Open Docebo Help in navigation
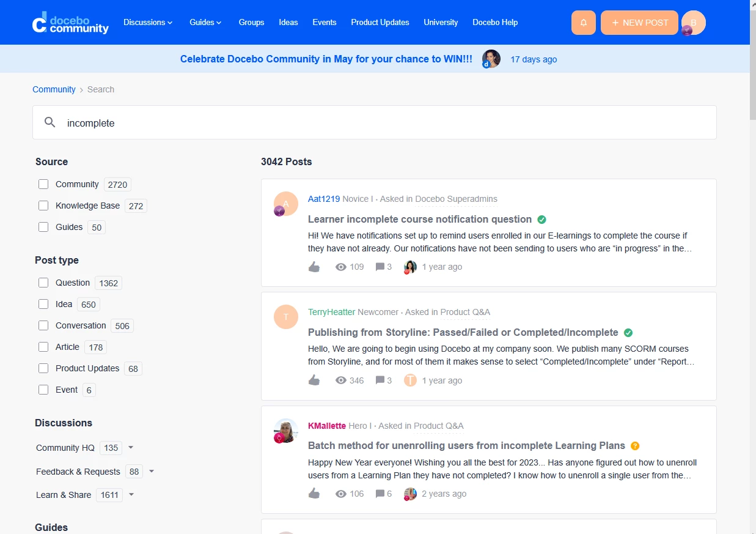This screenshot has height=534, width=756. (495, 23)
